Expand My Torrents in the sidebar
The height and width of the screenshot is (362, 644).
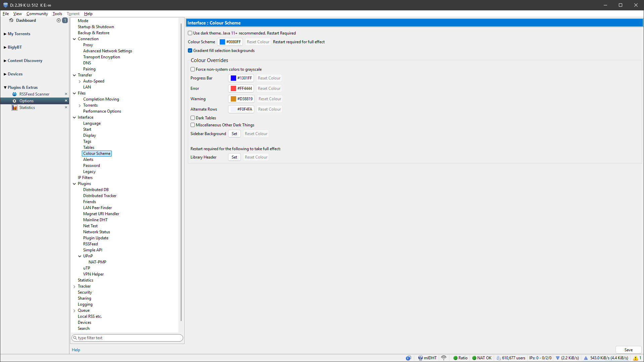coord(5,34)
